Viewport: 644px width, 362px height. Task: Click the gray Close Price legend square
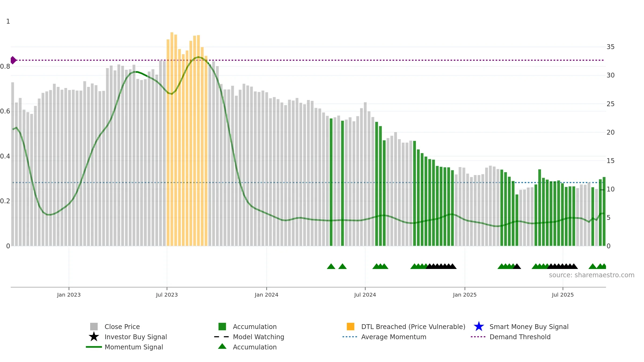[94, 327]
